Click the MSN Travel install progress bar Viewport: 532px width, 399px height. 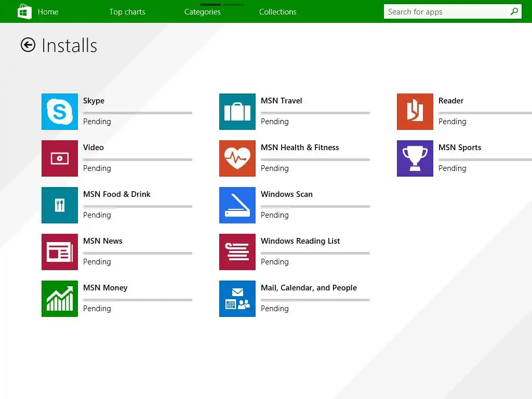(315, 113)
